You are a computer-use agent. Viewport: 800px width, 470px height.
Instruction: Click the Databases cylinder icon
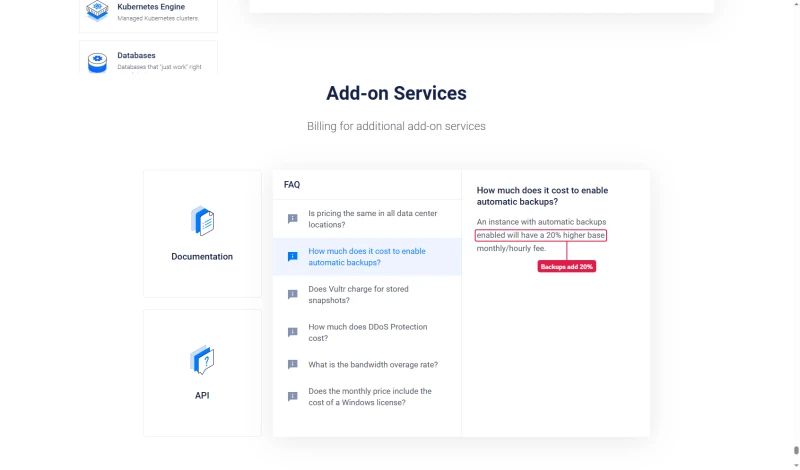tap(97, 62)
